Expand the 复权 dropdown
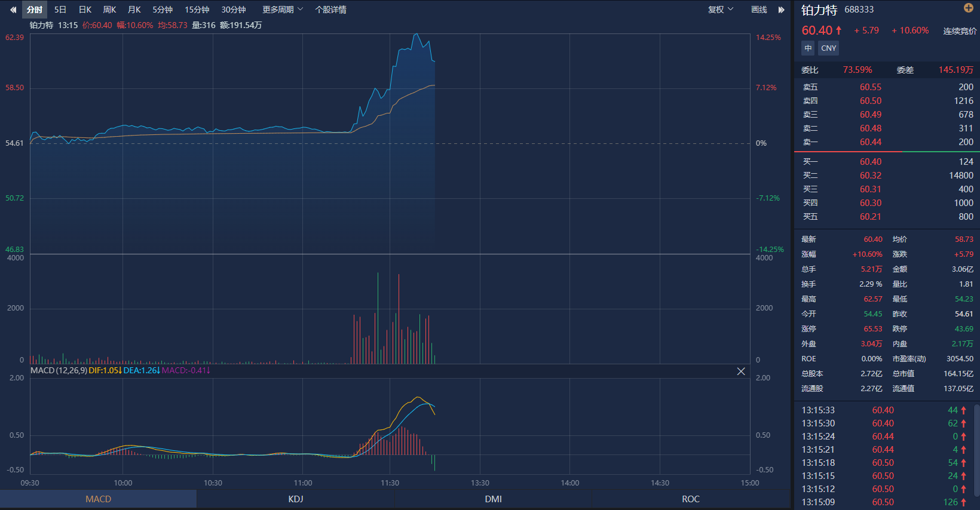 pyautogui.click(x=720, y=10)
